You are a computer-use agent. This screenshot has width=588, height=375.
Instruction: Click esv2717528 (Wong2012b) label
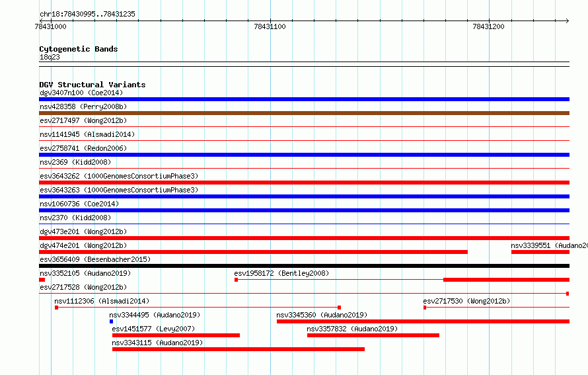(83, 287)
